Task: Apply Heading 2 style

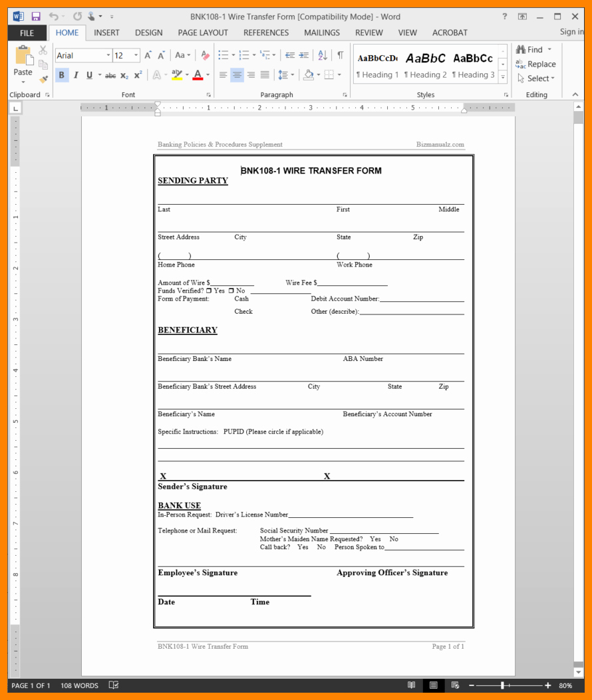Action: point(425,66)
